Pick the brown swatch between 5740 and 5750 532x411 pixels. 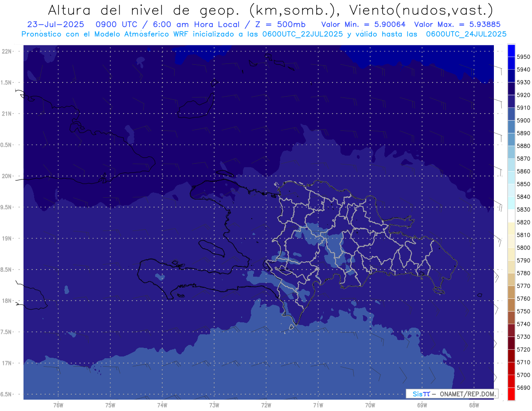pos(511,317)
